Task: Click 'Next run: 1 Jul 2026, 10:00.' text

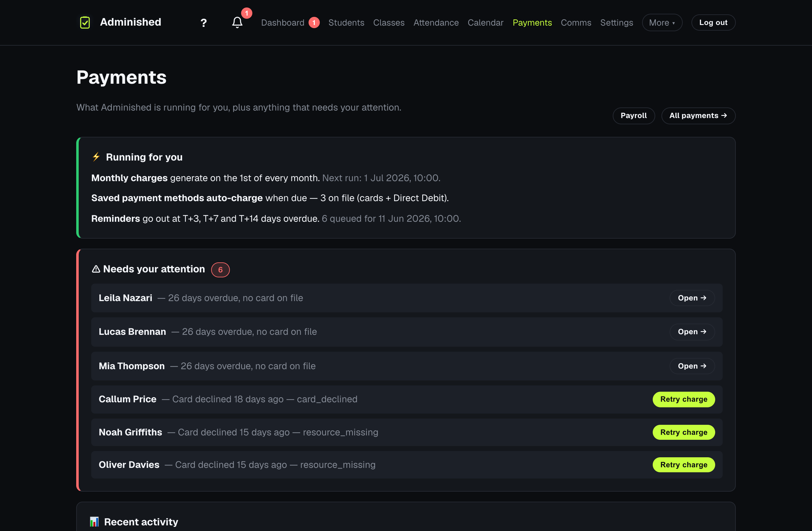Action: [381, 178]
